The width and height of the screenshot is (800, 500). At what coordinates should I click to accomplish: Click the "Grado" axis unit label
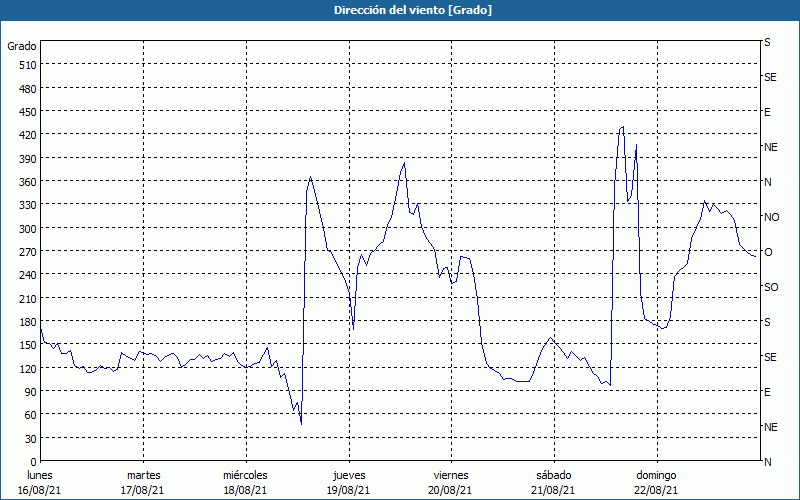pyautogui.click(x=22, y=46)
